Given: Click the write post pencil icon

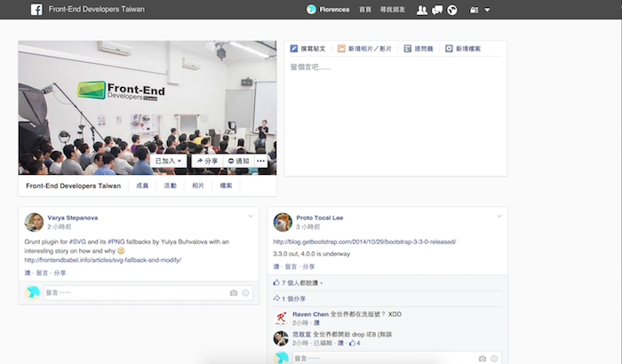Looking at the screenshot, I should tap(294, 48).
